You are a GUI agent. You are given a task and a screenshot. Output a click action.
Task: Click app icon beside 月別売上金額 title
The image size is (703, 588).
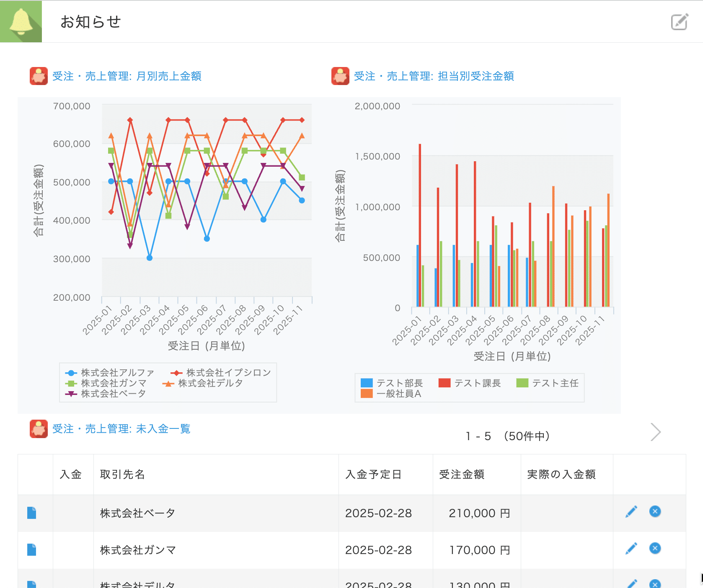pyautogui.click(x=39, y=76)
